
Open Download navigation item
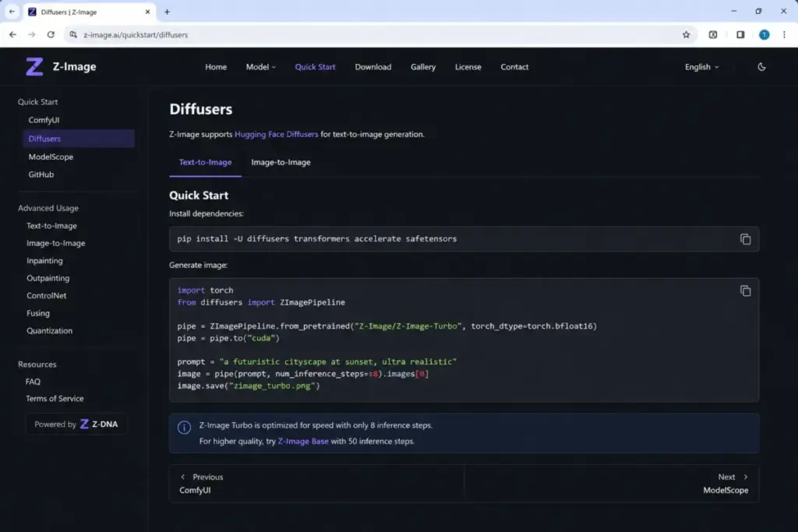pyautogui.click(x=373, y=67)
